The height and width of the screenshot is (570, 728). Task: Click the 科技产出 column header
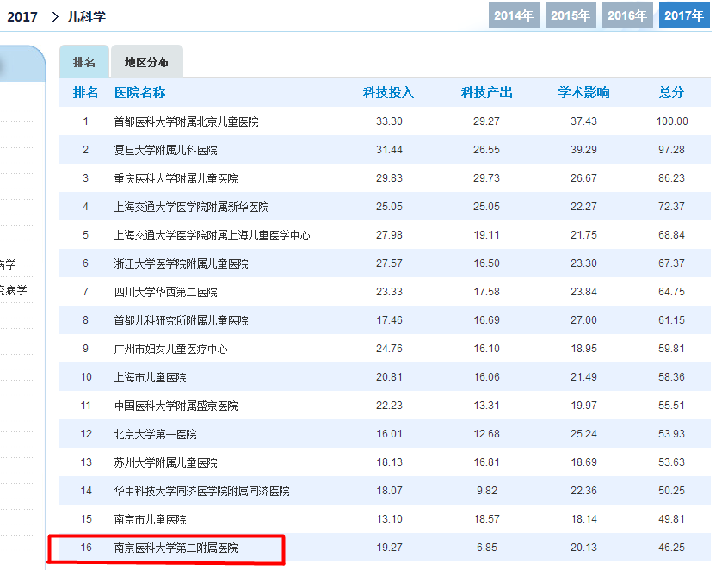(x=486, y=92)
